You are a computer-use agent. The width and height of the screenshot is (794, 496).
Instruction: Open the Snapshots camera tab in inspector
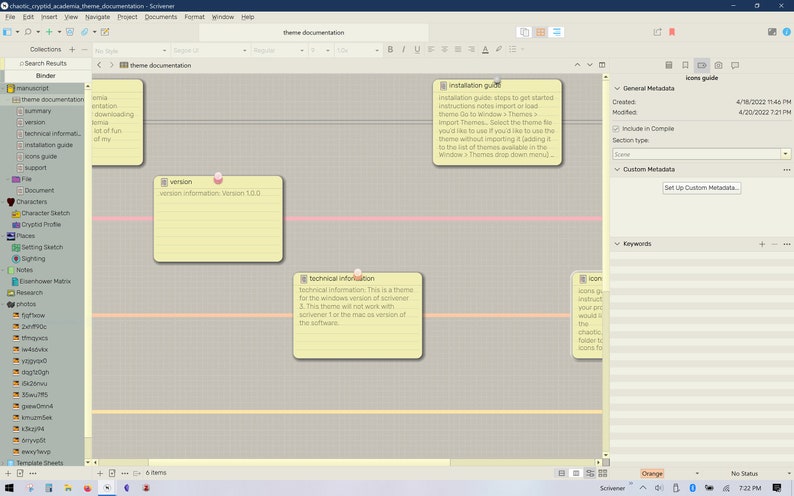(x=718, y=65)
